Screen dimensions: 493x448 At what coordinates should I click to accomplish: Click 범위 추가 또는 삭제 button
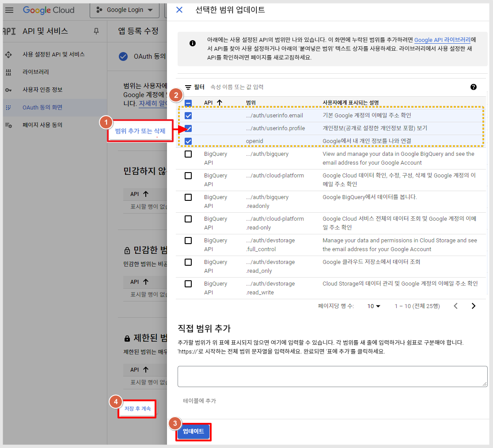140,131
